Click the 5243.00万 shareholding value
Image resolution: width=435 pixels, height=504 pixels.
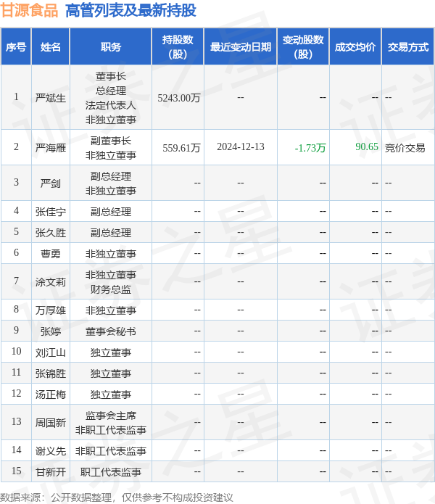[x=178, y=98]
